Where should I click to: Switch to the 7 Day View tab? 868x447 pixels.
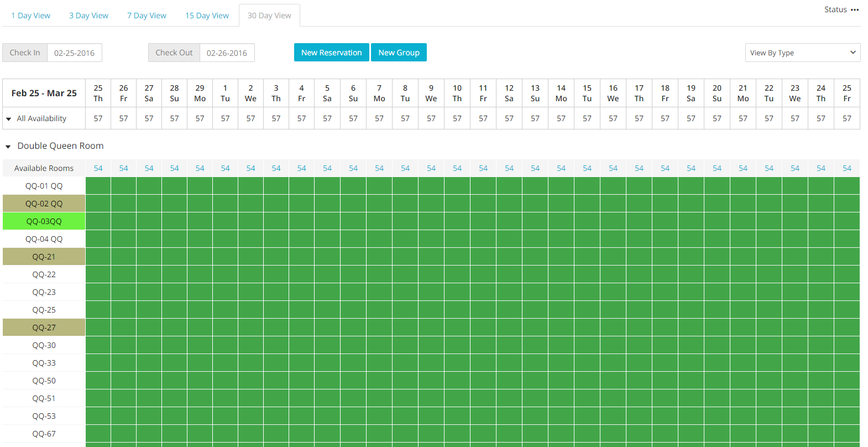(147, 15)
